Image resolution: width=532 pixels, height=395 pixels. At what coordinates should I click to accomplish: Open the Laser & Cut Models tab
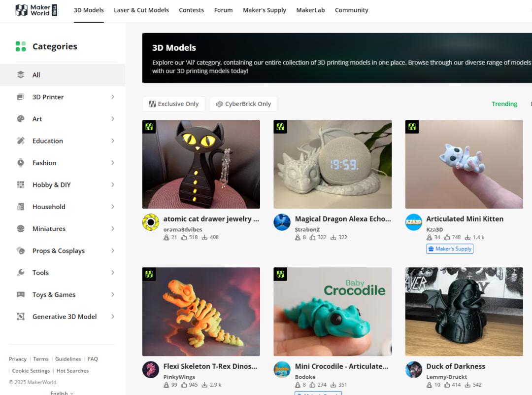141,10
